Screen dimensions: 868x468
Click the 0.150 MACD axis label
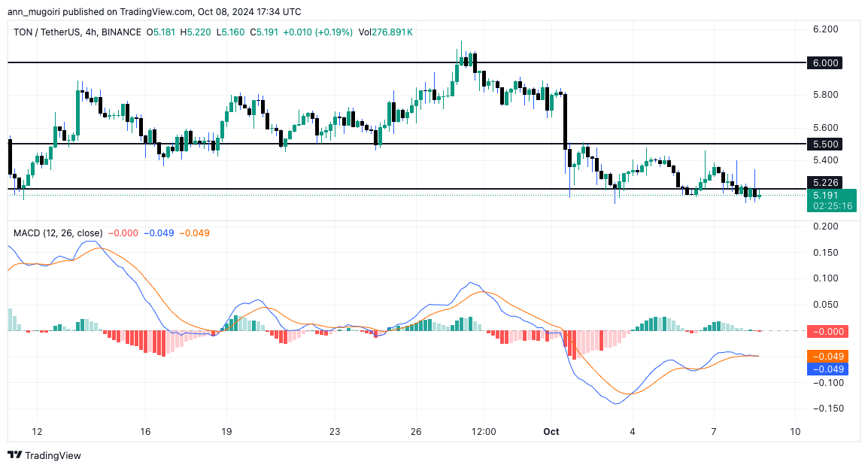pyautogui.click(x=825, y=253)
